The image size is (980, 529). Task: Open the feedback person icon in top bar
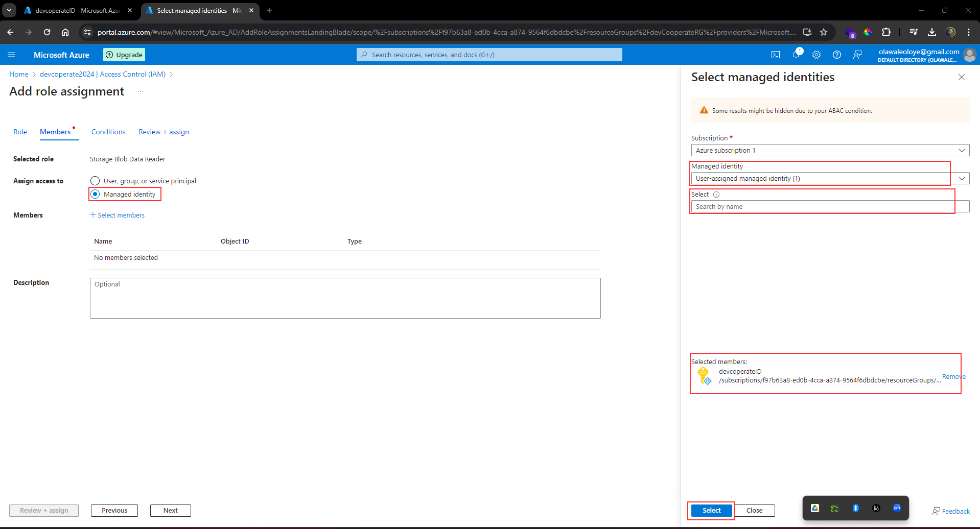(x=857, y=55)
